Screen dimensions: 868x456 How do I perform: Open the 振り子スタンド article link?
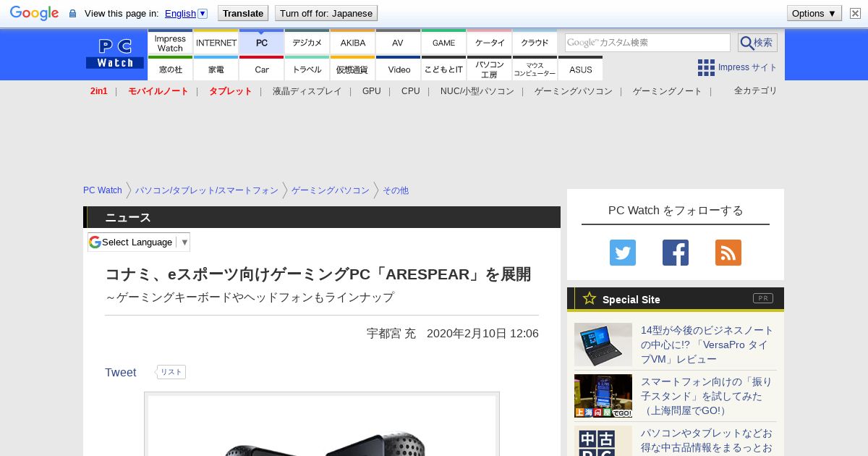(707, 396)
